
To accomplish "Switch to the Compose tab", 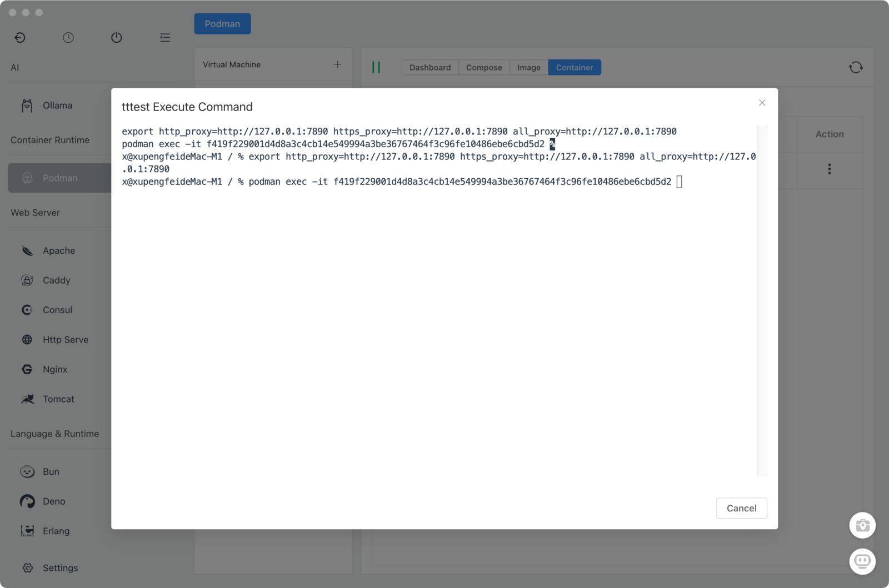I will (x=483, y=67).
